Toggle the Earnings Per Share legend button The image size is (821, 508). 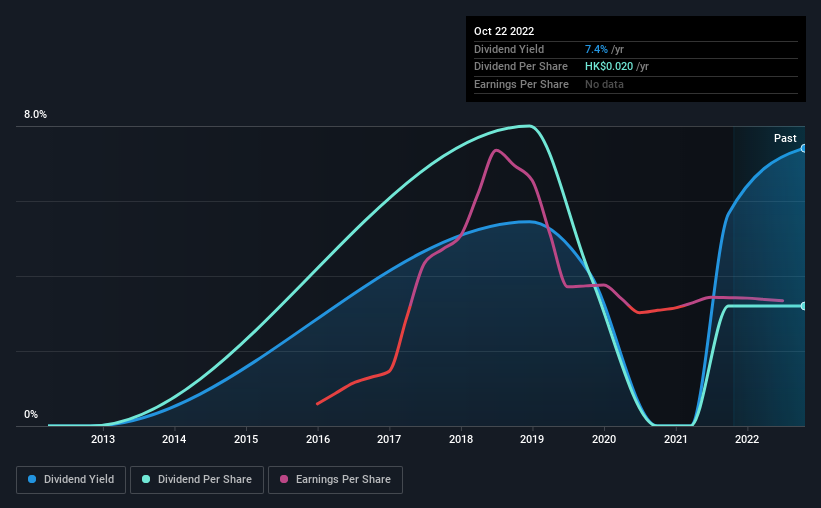335,480
